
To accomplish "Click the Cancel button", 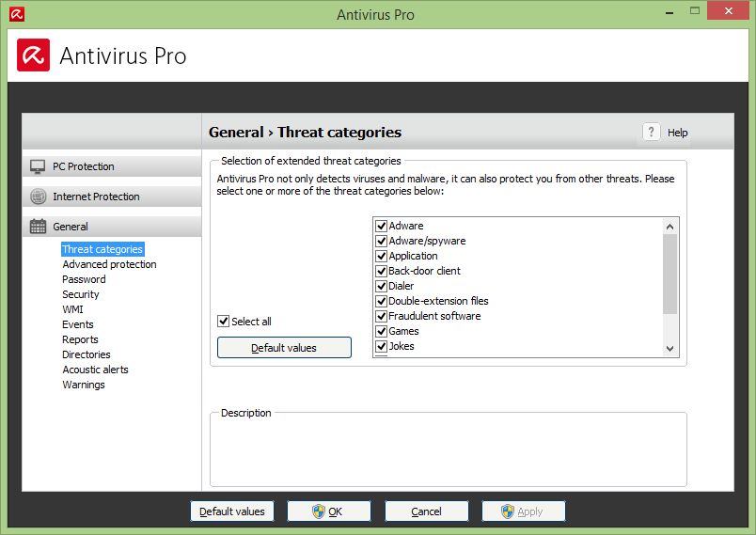I will coord(426,511).
